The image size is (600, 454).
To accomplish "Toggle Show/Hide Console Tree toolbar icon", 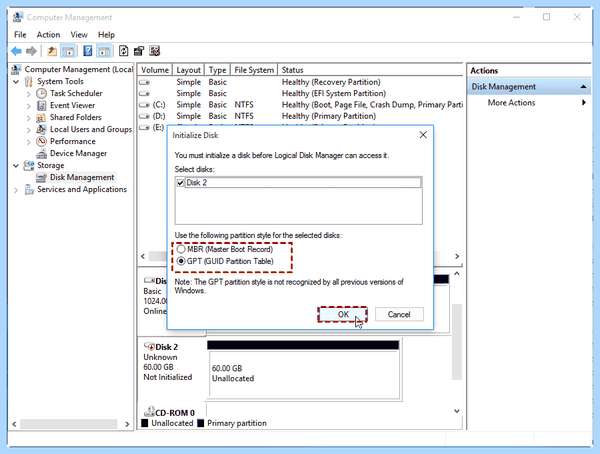I will click(x=68, y=51).
